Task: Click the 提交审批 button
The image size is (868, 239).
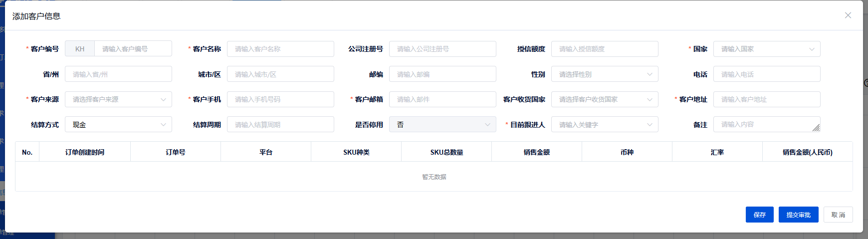Action: point(798,215)
